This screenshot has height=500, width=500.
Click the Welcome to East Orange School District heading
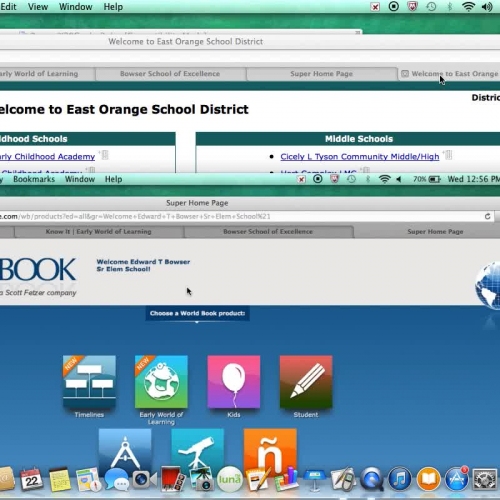click(x=124, y=109)
